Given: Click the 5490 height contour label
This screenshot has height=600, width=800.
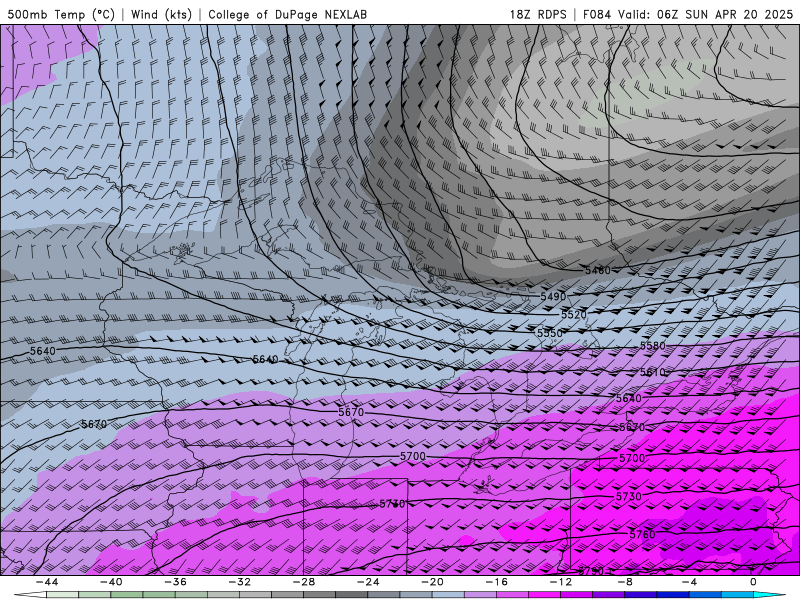Looking at the screenshot, I should click(553, 296).
